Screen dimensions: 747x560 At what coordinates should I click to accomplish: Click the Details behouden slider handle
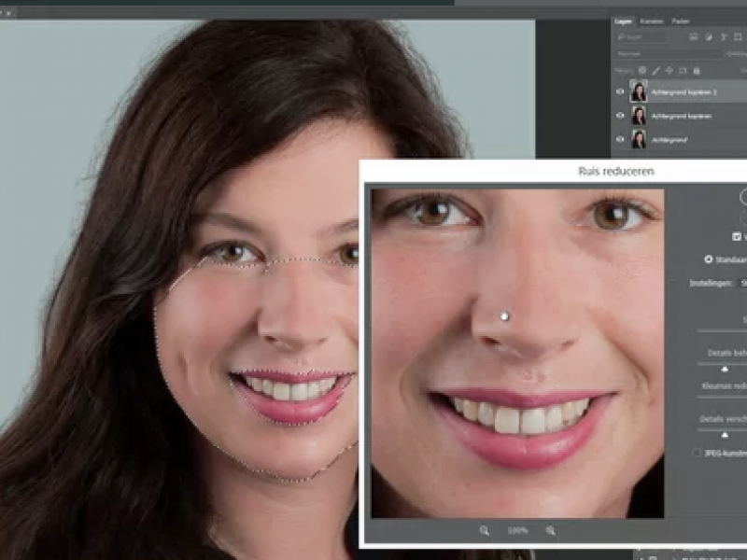[726, 370]
